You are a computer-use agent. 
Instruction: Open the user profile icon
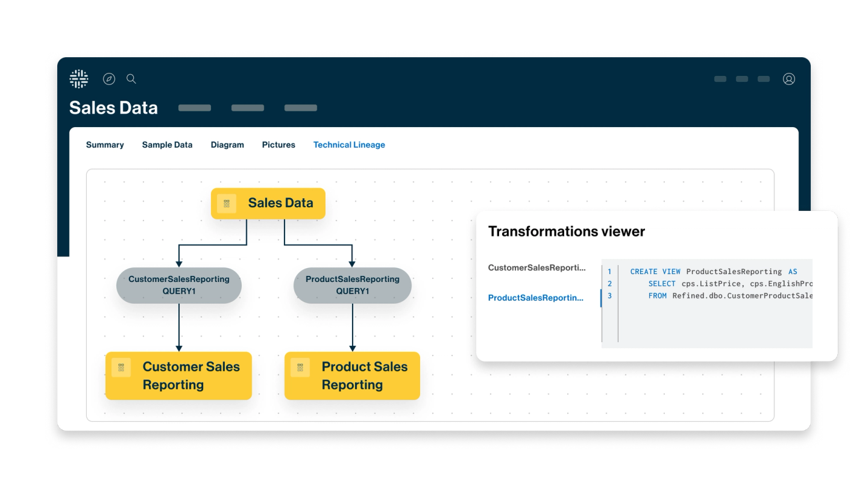coord(788,79)
